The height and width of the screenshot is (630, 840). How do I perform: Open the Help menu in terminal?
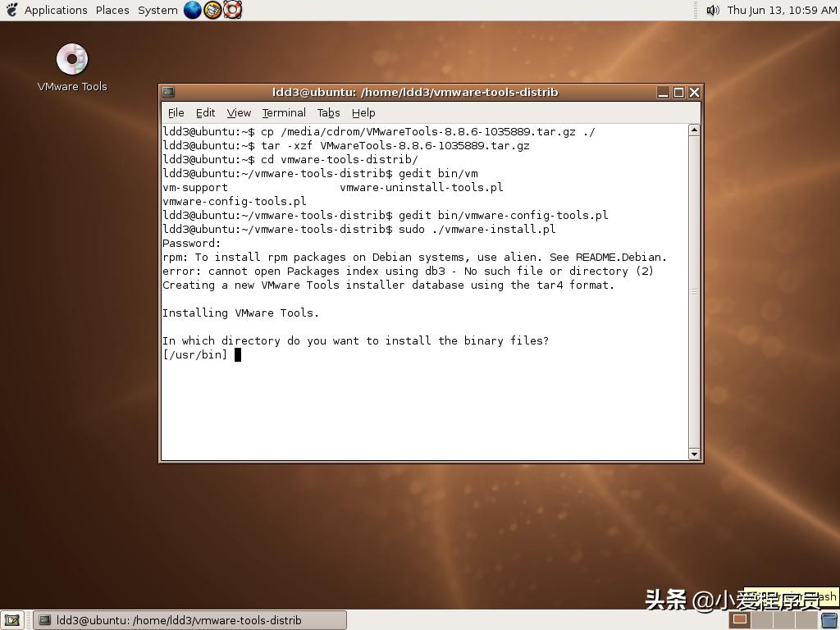click(x=363, y=113)
